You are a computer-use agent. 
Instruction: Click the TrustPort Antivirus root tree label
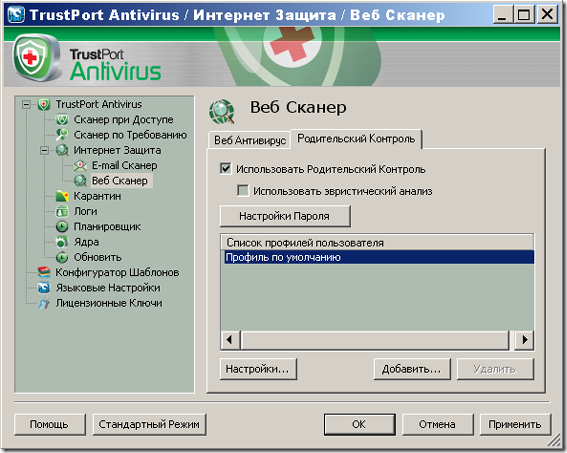[x=98, y=104]
